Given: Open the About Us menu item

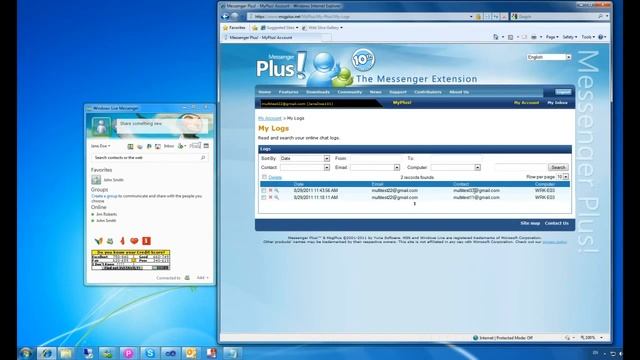Looking at the screenshot, I should (459, 92).
